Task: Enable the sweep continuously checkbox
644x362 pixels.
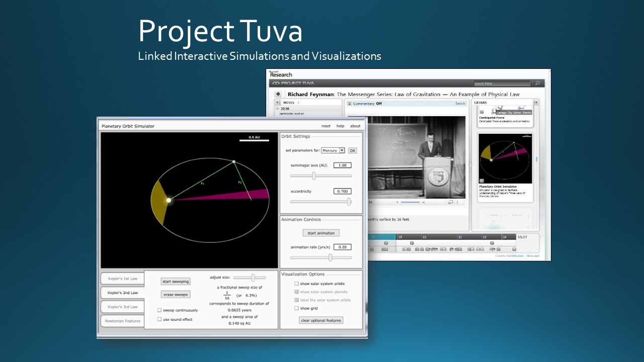Action: pyautogui.click(x=159, y=310)
